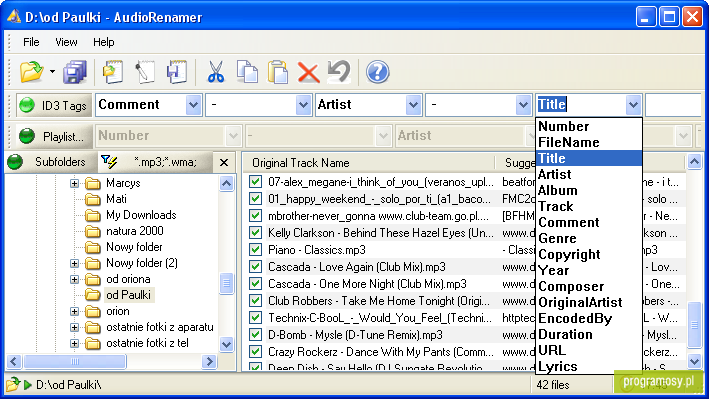The image size is (709, 399).
Task: Open the folder icon's dropdown arrow
Action: coord(52,72)
